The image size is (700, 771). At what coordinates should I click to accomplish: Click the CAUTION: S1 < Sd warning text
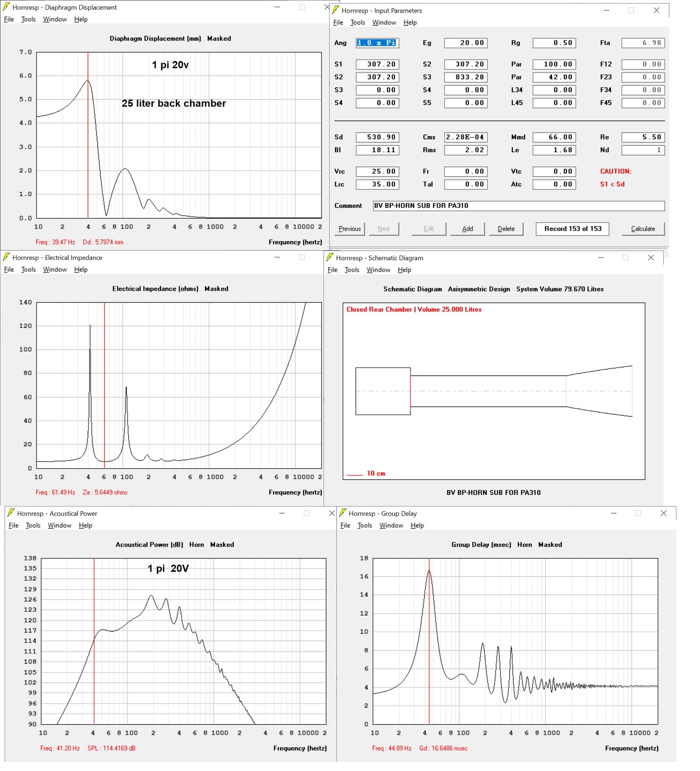[x=616, y=178]
